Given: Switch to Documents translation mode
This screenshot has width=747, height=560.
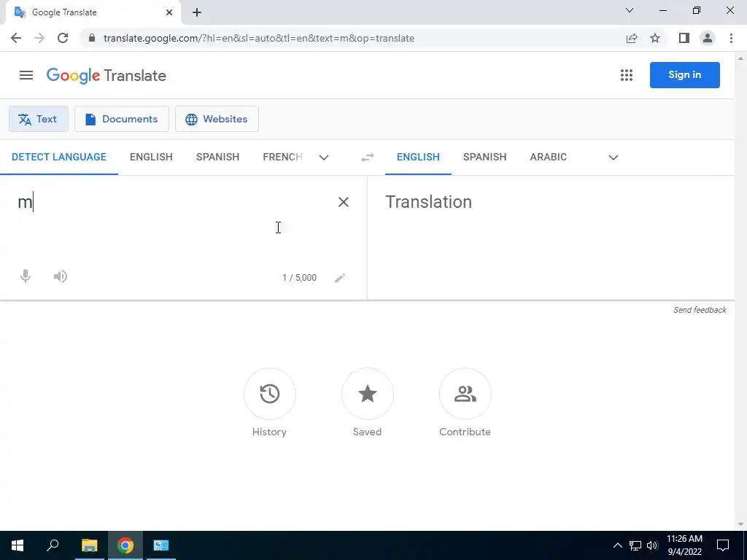Looking at the screenshot, I should 122,119.
